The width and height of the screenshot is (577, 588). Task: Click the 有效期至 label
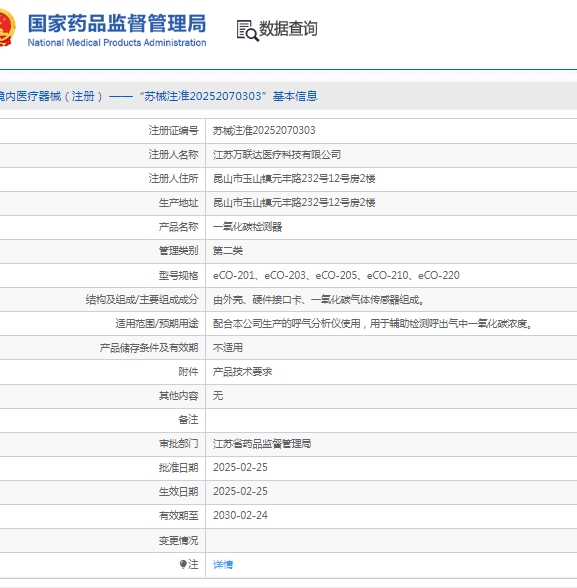coord(178,516)
